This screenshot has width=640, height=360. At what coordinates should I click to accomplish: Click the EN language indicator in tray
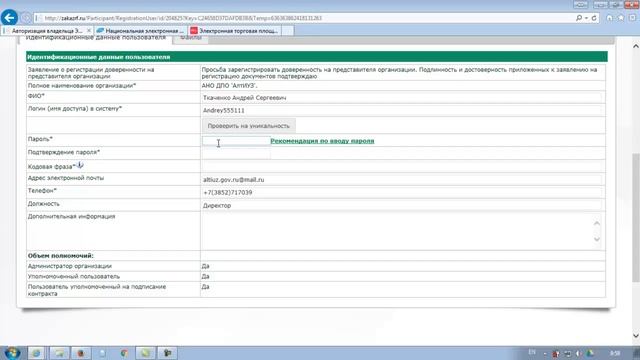point(532,352)
